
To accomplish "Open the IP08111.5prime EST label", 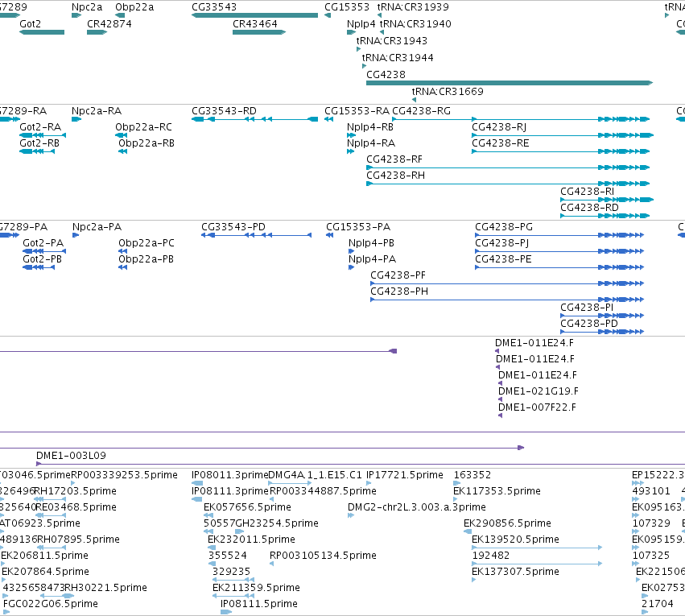I will coord(259,604).
